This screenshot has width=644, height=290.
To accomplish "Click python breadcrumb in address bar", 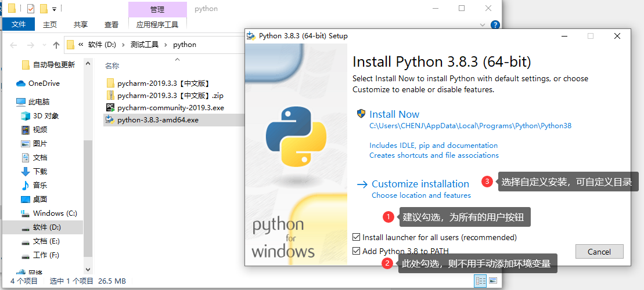I will [185, 45].
